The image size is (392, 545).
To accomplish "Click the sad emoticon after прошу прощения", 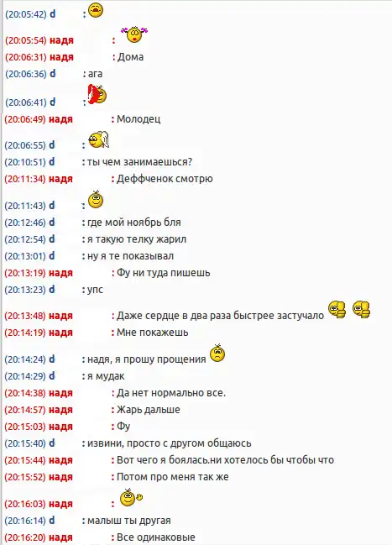I will click(x=217, y=354).
